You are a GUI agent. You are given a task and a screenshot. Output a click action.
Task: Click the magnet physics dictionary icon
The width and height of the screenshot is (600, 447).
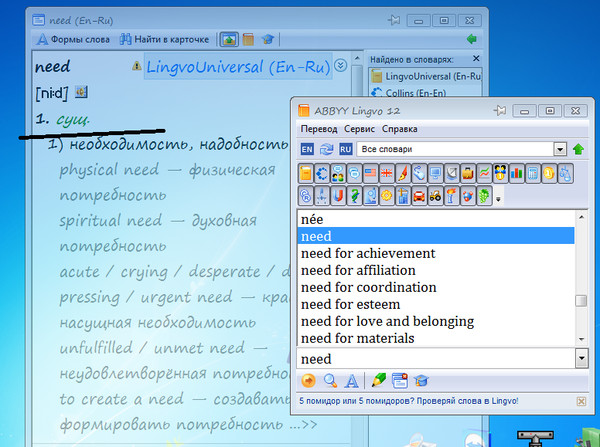coord(338,196)
